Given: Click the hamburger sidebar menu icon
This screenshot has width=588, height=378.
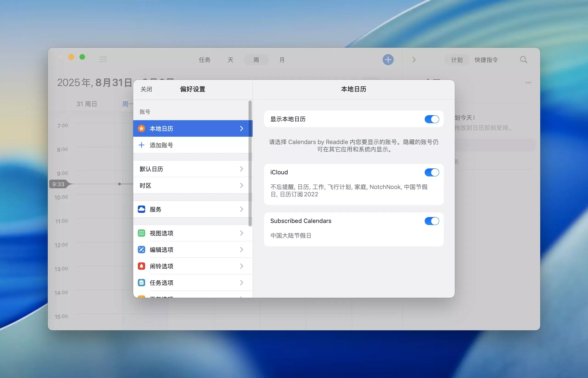Looking at the screenshot, I should tap(103, 59).
